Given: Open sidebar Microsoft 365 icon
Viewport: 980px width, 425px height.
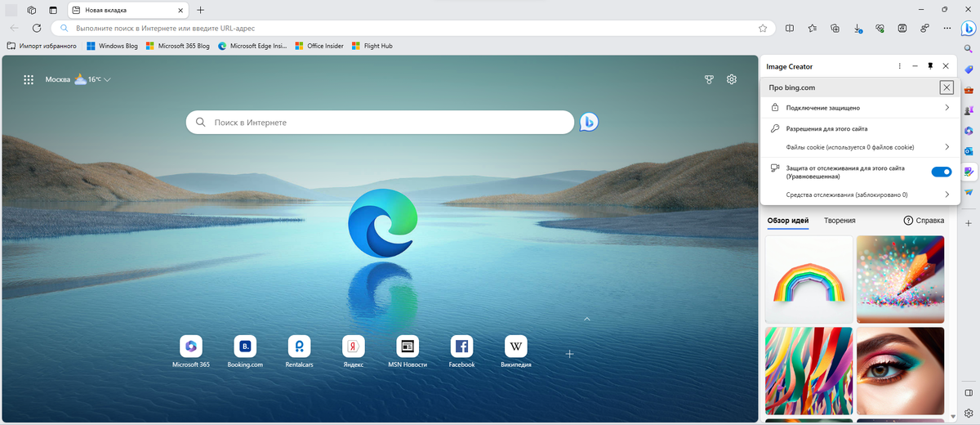Looking at the screenshot, I should (x=969, y=131).
